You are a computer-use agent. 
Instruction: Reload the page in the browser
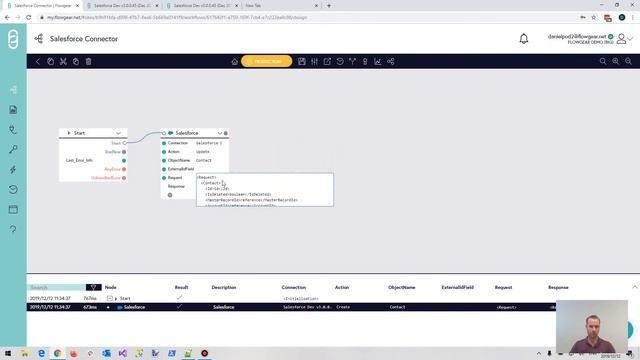tap(29, 18)
